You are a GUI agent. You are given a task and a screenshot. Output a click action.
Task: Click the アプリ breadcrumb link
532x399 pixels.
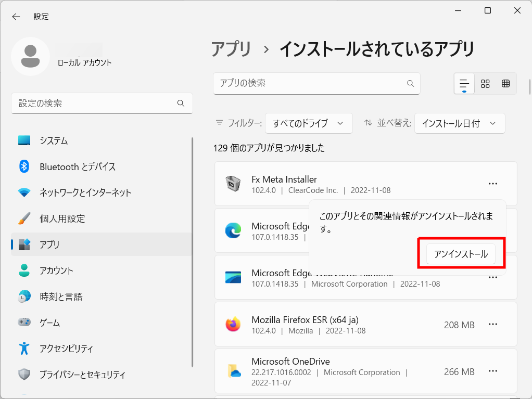click(x=231, y=49)
